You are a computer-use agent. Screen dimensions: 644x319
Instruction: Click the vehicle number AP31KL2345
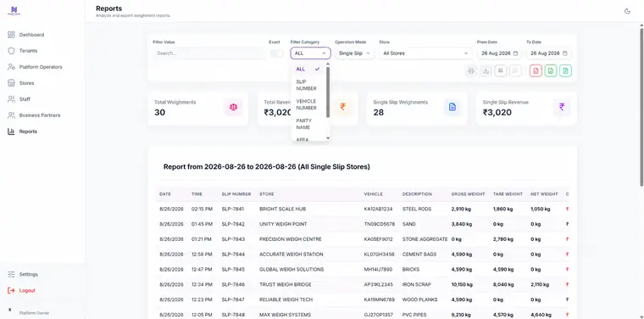tap(378, 284)
